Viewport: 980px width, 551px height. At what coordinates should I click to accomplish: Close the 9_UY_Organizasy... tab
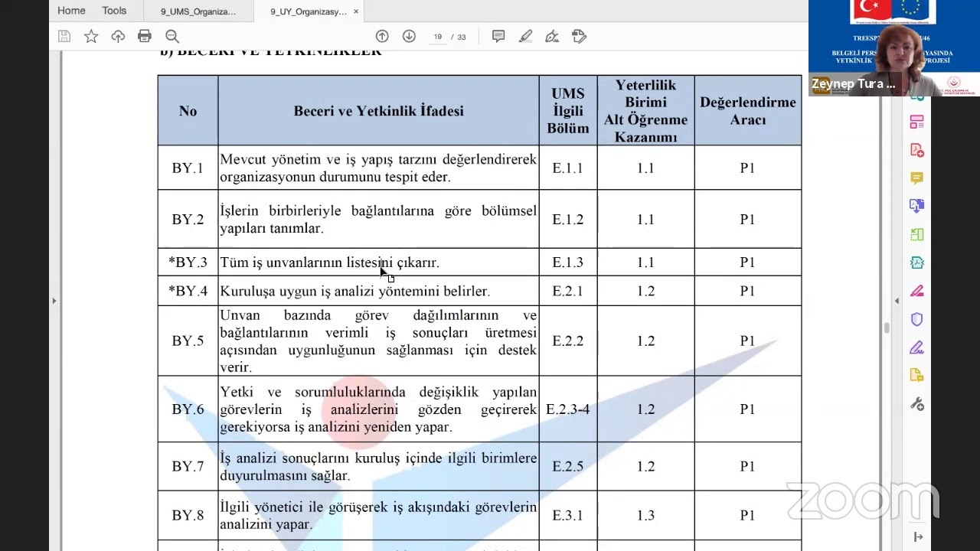356,11
